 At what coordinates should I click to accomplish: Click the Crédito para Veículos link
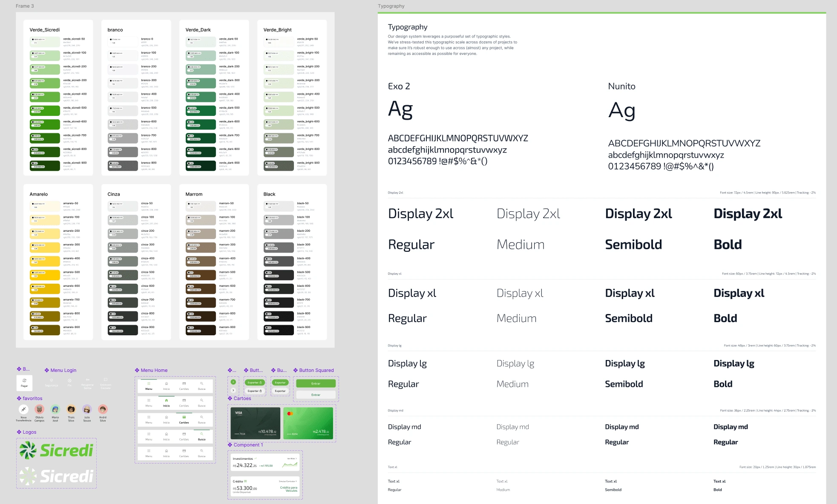coord(288,489)
